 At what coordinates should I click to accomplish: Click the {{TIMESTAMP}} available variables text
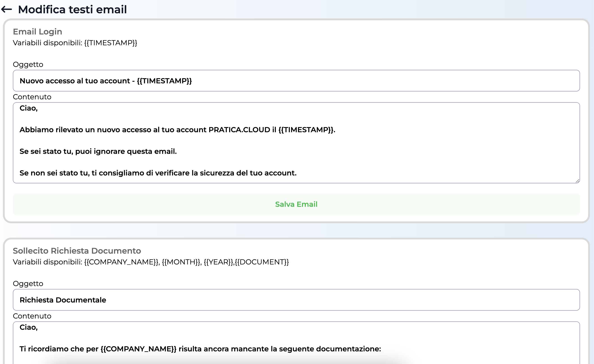(111, 43)
